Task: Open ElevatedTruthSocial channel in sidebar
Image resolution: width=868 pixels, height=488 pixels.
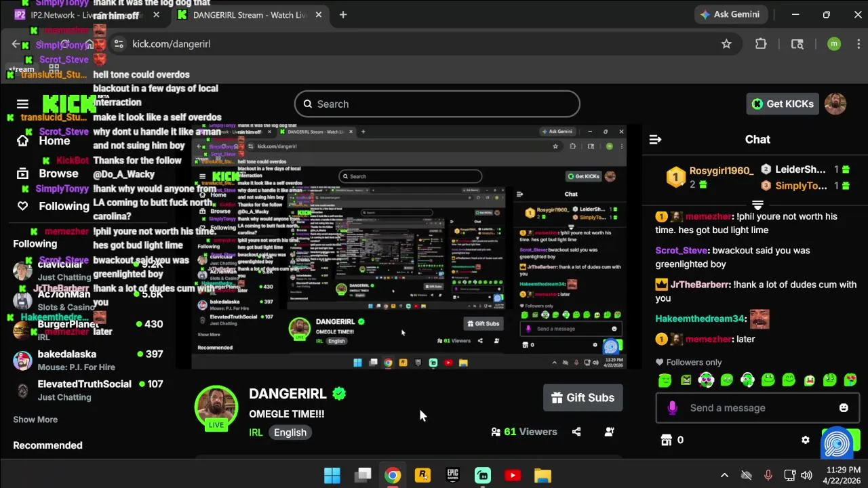Action: point(88,390)
